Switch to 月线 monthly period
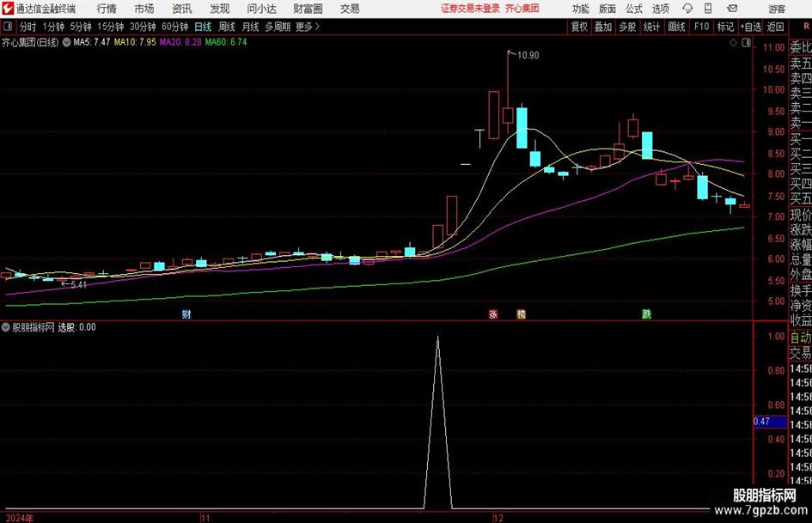The image size is (812, 523). point(251,27)
